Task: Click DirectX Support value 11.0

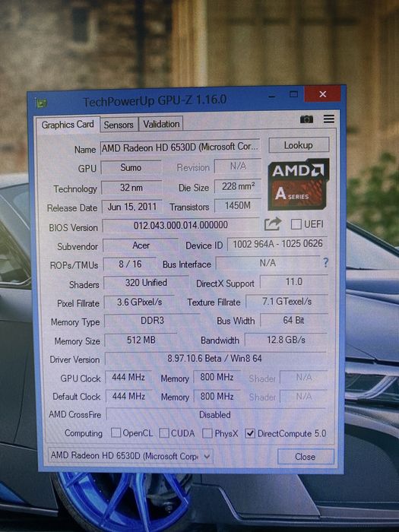Action: click(294, 282)
